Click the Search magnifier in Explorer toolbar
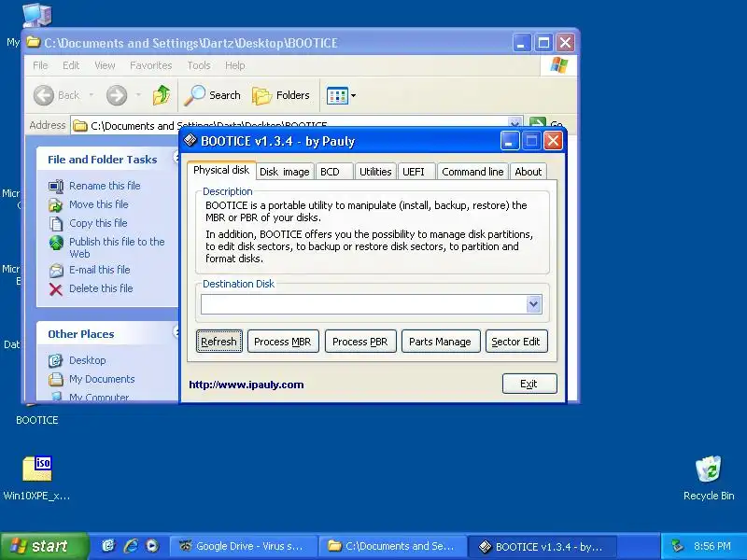Image resolution: width=747 pixels, height=560 pixels. [x=195, y=95]
